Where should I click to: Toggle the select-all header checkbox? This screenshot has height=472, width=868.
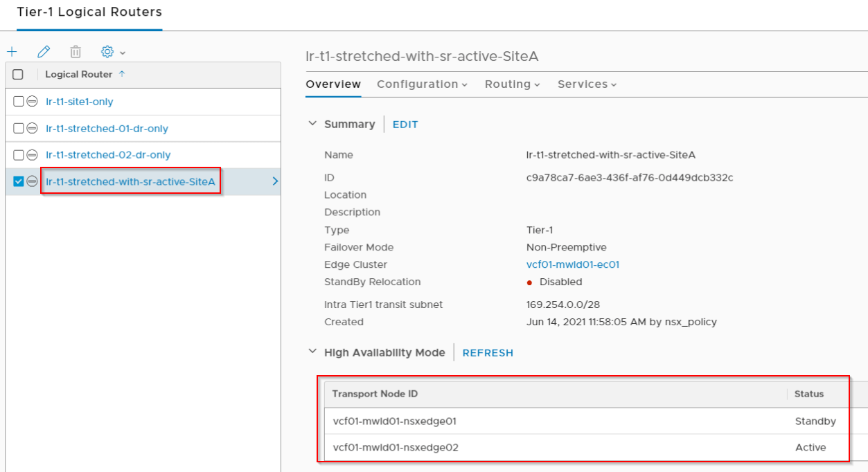click(x=18, y=75)
